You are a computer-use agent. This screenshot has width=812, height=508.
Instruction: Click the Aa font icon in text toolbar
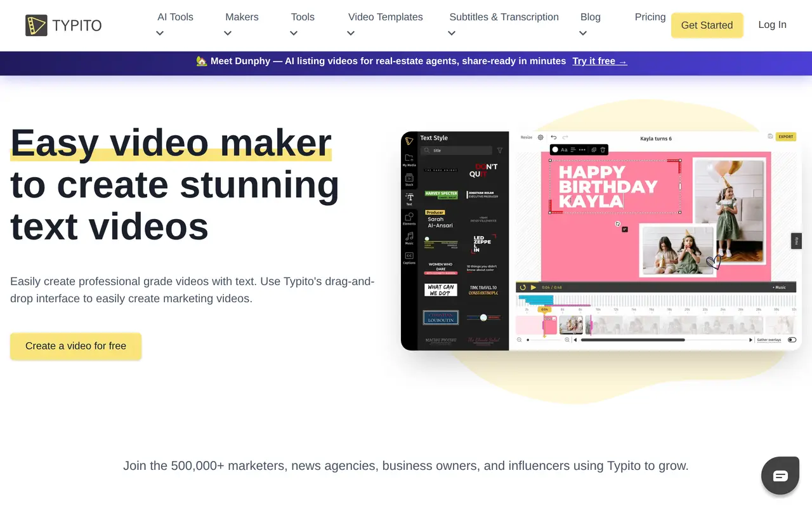pyautogui.click(x=564, y=150)
